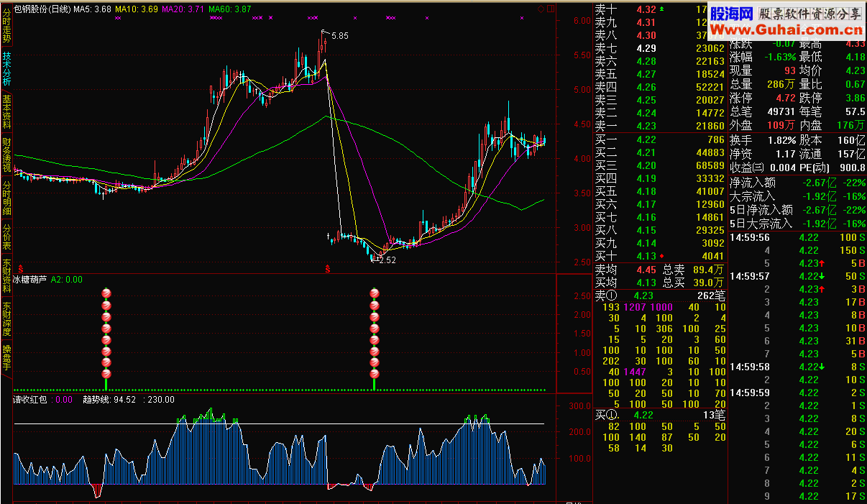The image size is (867, 504).
Task: Click the PE(动) 900.8 field
Action: coord(832,168)
